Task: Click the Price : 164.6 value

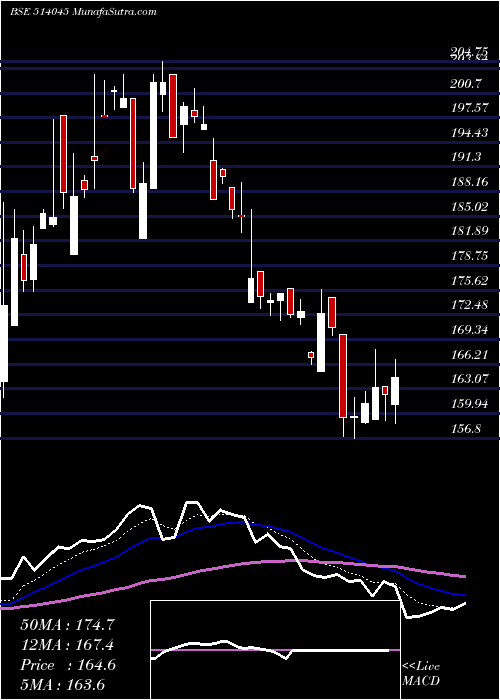Action: (68, 665)
